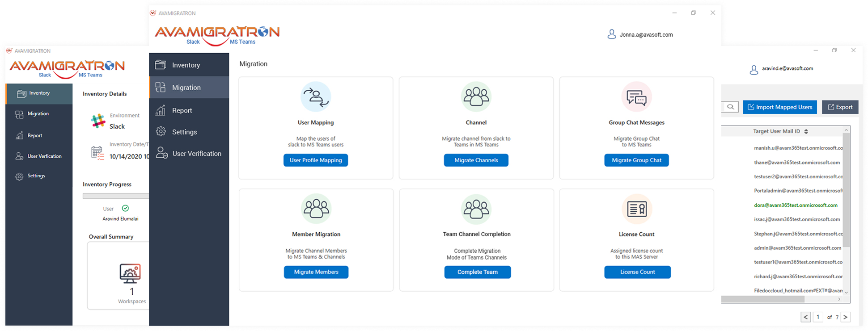Image resolution: width=868 pixels, height=331 pixels.
Task: Open the profile icon beside aravind.e@avasoft.com
Action: click(754, 70)
